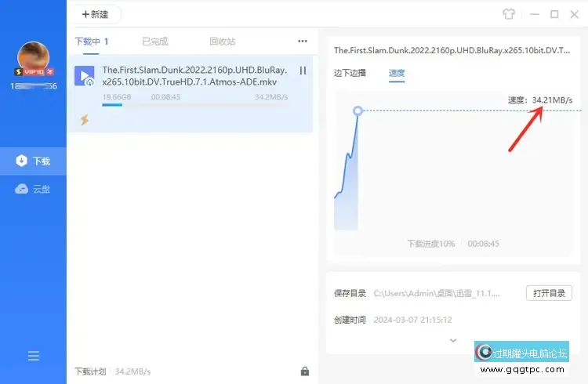Screen dimensions: 588x384
Task: Click the 19.66GB file size text
Action: (117, 97)
